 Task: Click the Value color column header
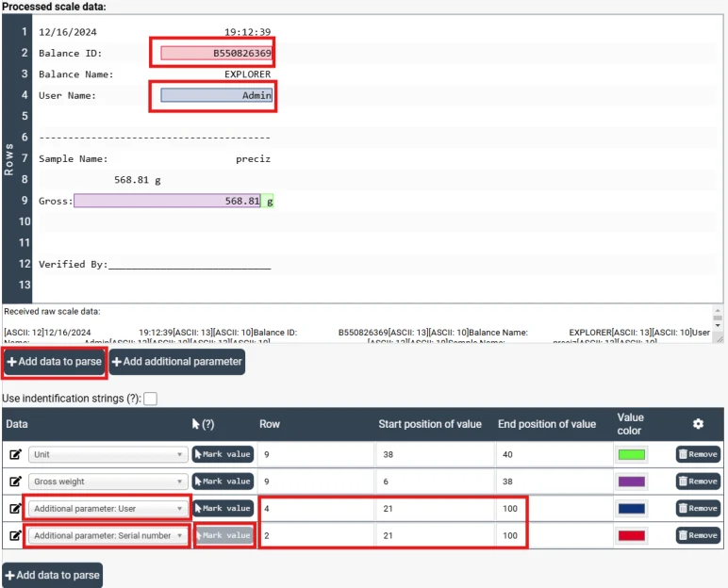tap(630, 424)
